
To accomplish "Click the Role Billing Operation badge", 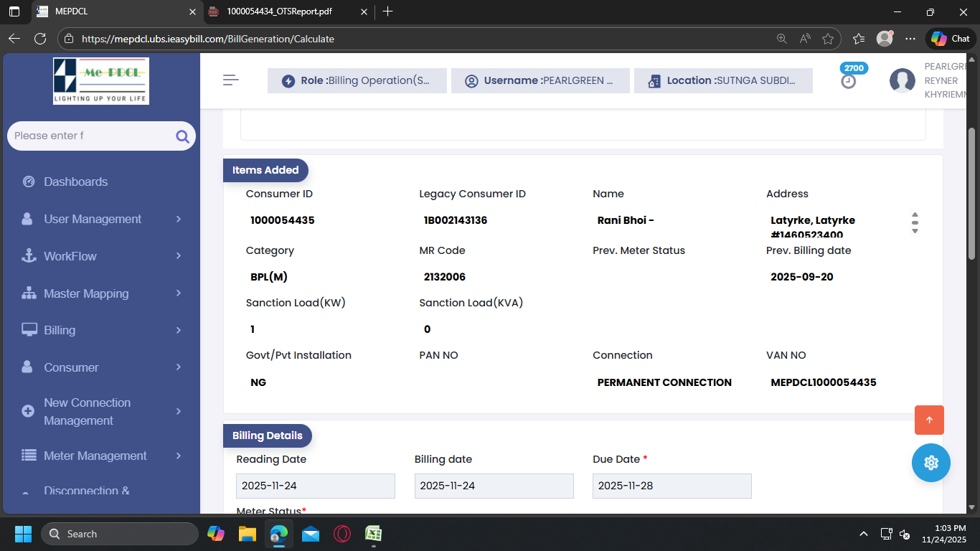I will [x=357, y=81].
